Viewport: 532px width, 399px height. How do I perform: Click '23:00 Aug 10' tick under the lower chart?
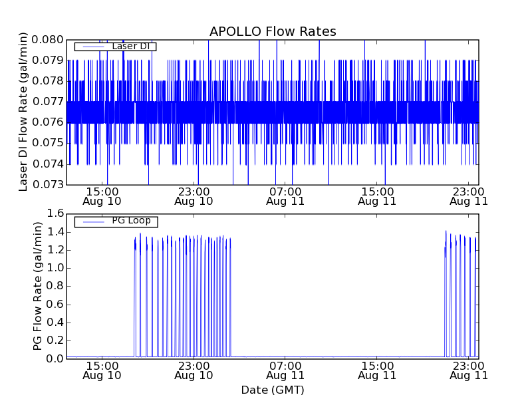tap(194, 370)
